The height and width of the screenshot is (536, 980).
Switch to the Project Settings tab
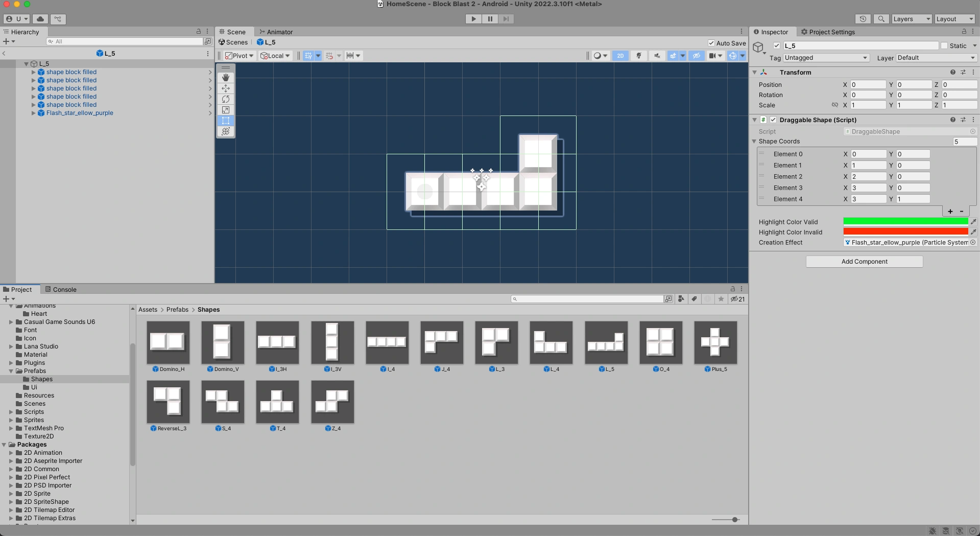[828, 32]
